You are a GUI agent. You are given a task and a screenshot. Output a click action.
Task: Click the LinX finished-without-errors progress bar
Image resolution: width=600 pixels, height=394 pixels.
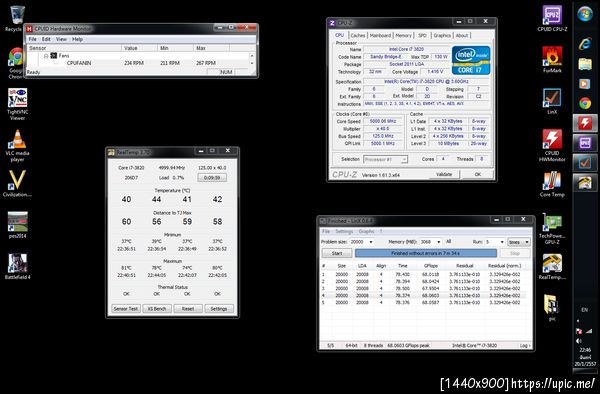click(426, 253)
